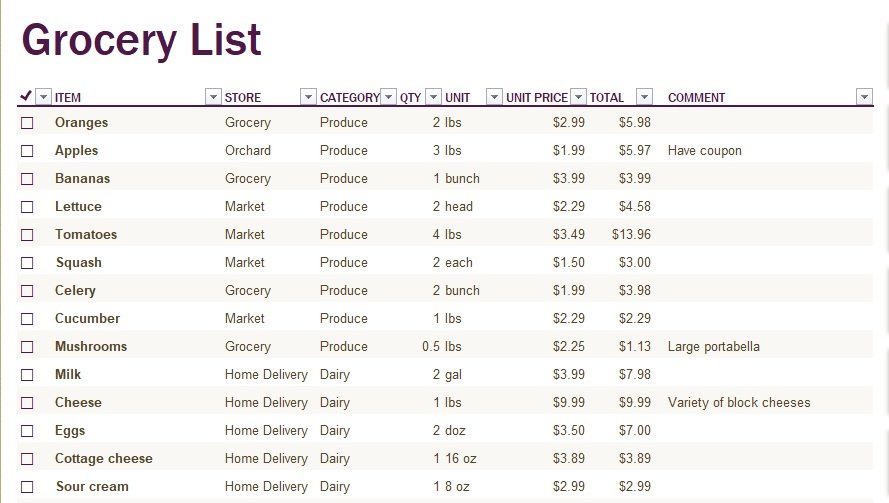The height and width of the screenshot is (503, 889).
Task: Check the box for Bananas
Action: pyautogui.click(x=27, y=179)
